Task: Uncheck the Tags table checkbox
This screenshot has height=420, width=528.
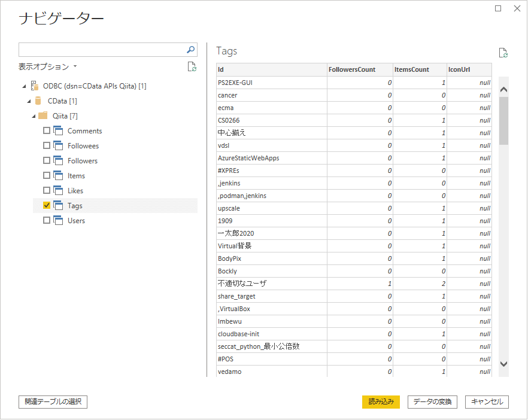Action: coord(47,205)
